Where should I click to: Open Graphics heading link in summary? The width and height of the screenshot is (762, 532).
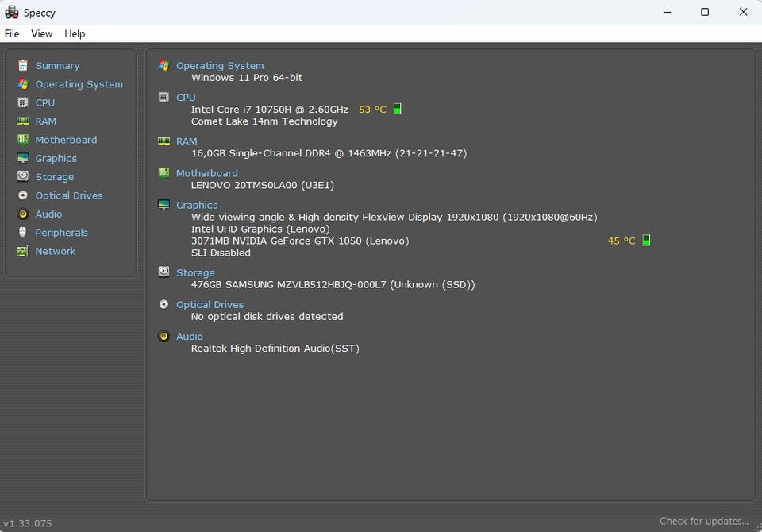click(x=197, y=205)
